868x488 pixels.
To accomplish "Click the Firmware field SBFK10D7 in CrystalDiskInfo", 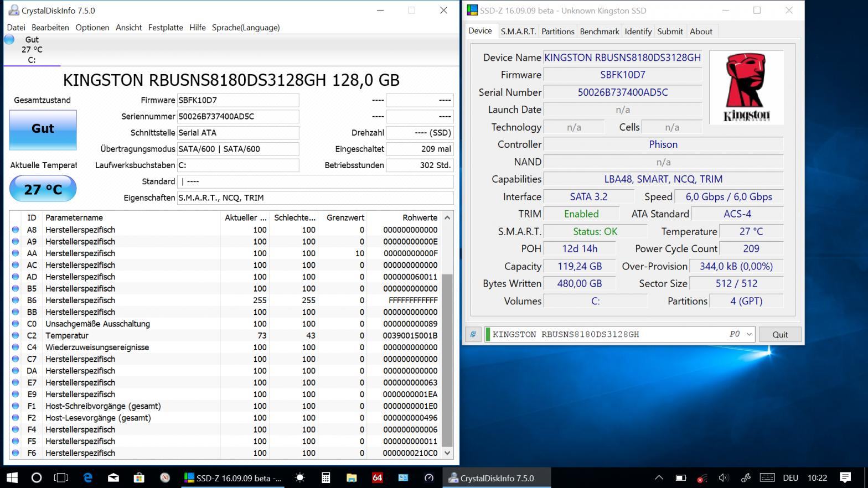I will pyautogui.click(x=238, y=100).
